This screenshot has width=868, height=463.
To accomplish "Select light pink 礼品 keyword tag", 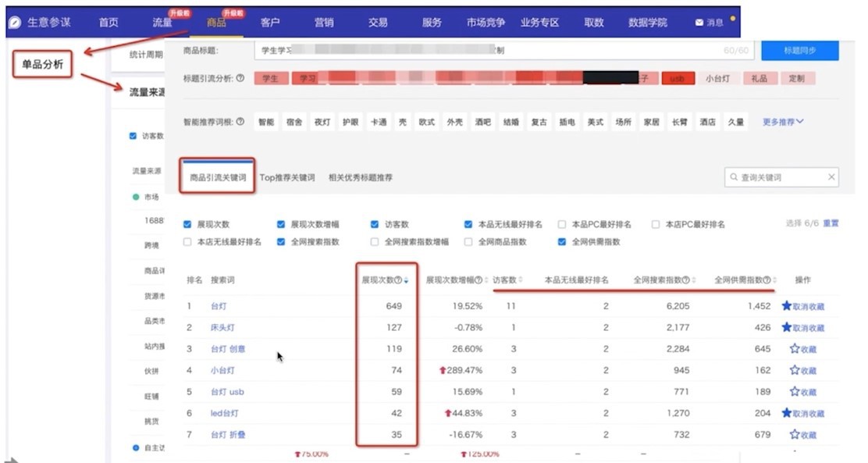I will (759, 79).
